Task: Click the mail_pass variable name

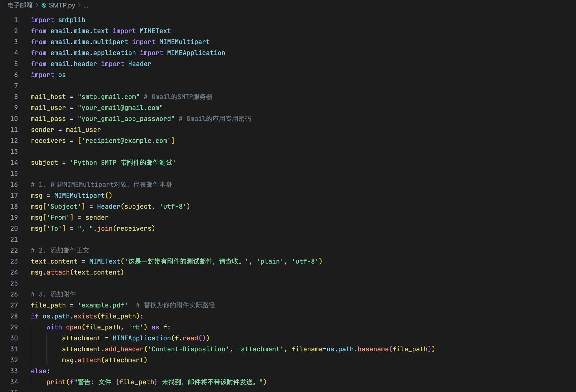Action: [x=48, y=119]
